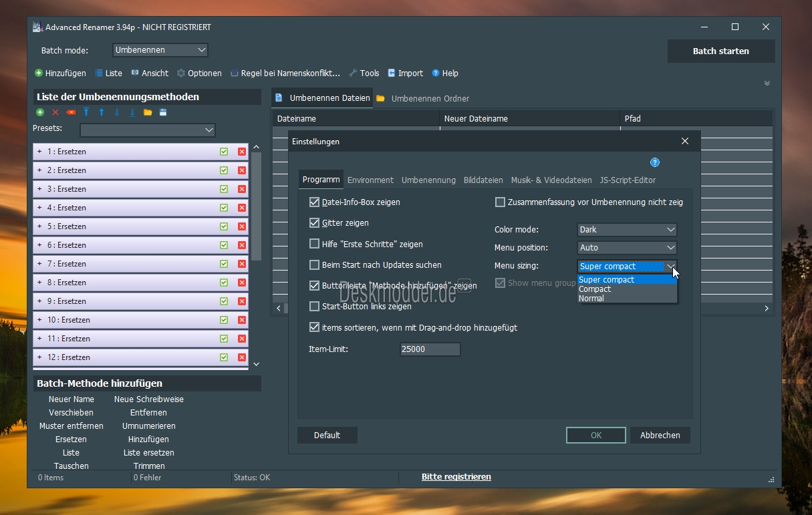Image resolution: width=812 pixels, height=515 pixels.
Task: Enable the 'Hilfe "Erste Schritte" zeigen' checkbox
Action: (314, 244)
